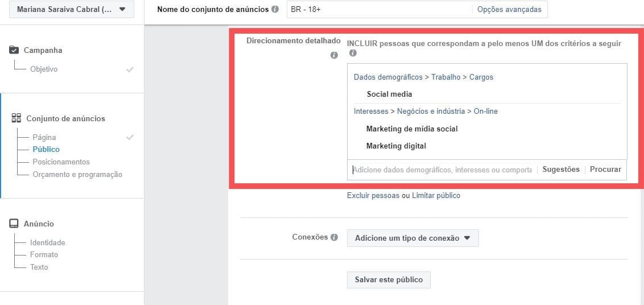Image resolution: width=644 pixels, height=305 pixels.
Task: Click Interesses breadcrumb link
Action: 371,111
